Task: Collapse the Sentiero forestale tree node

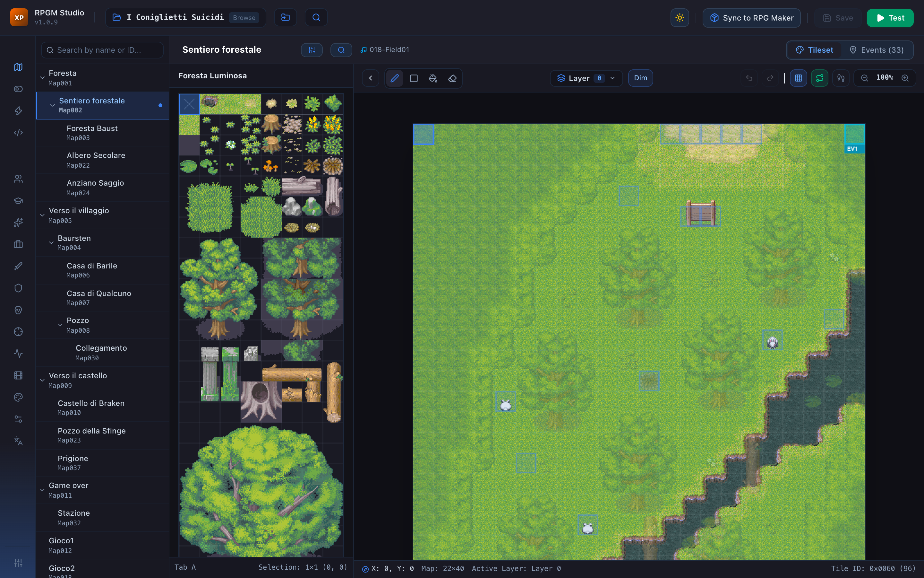Action: [52, 105]
